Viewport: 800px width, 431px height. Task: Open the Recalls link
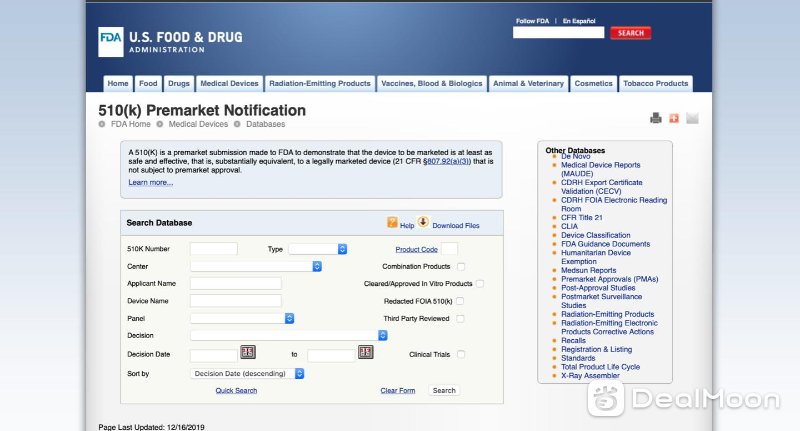(x=573, y=340)
